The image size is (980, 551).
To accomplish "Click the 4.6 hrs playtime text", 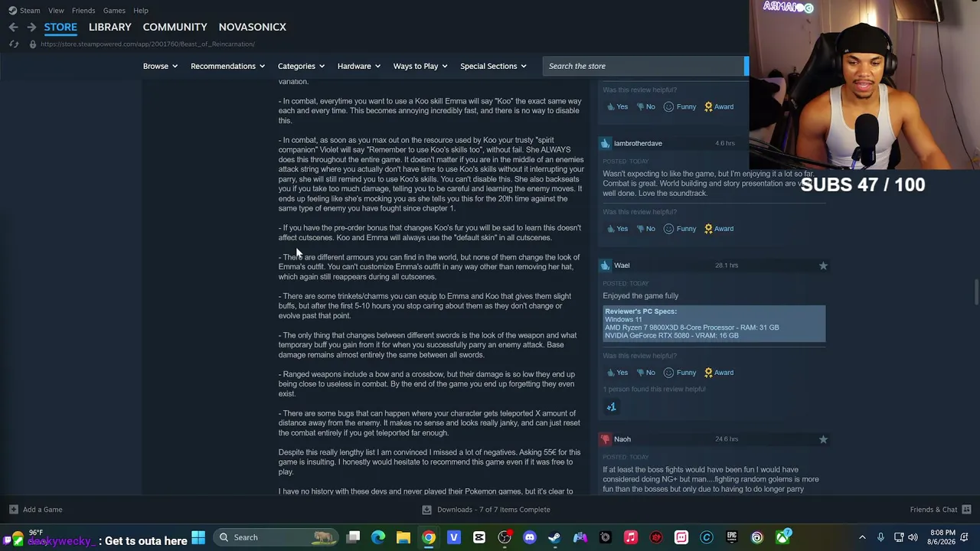I will click(x=725, y=143).
